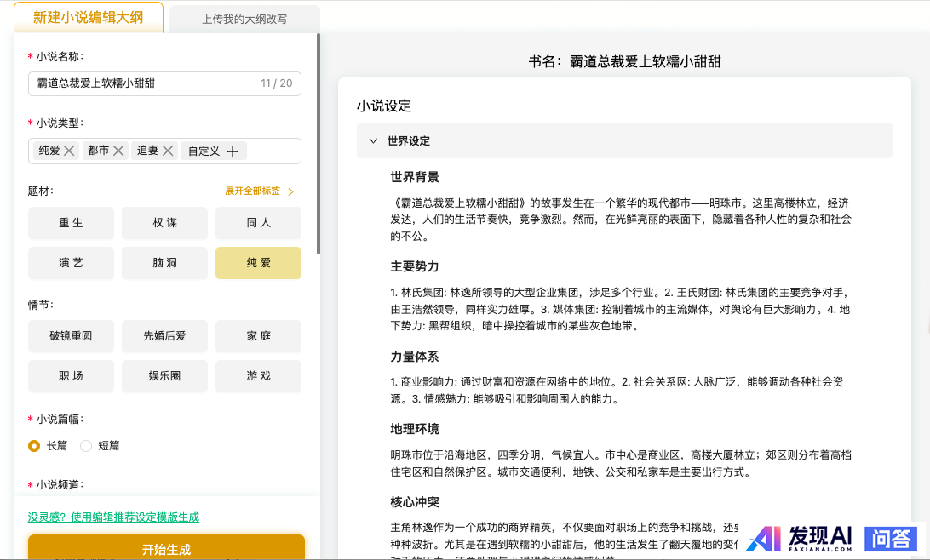
Task: Click the 发现AI logo icon
Action: pyautogui.click(x=763, y=538)
